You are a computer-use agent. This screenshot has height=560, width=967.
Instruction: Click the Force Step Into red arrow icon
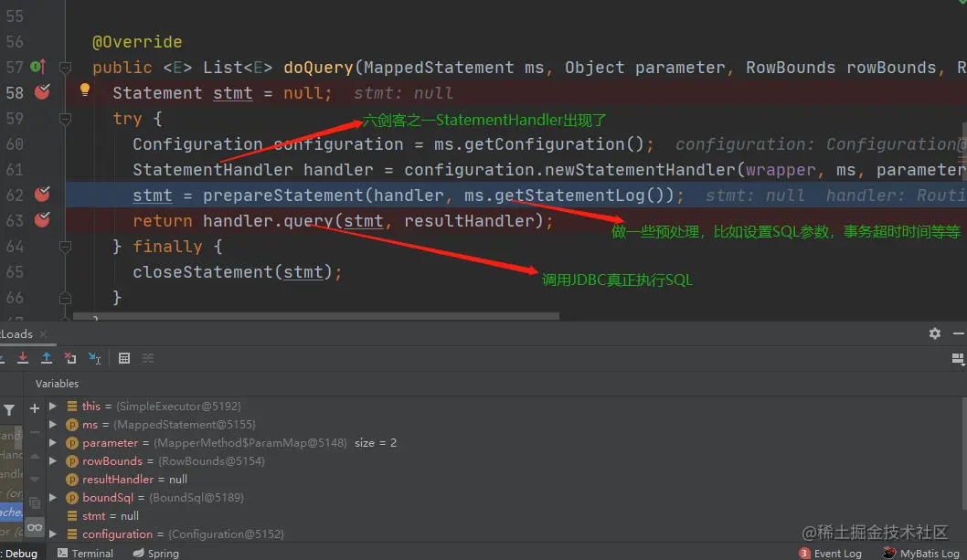point(23,358)
